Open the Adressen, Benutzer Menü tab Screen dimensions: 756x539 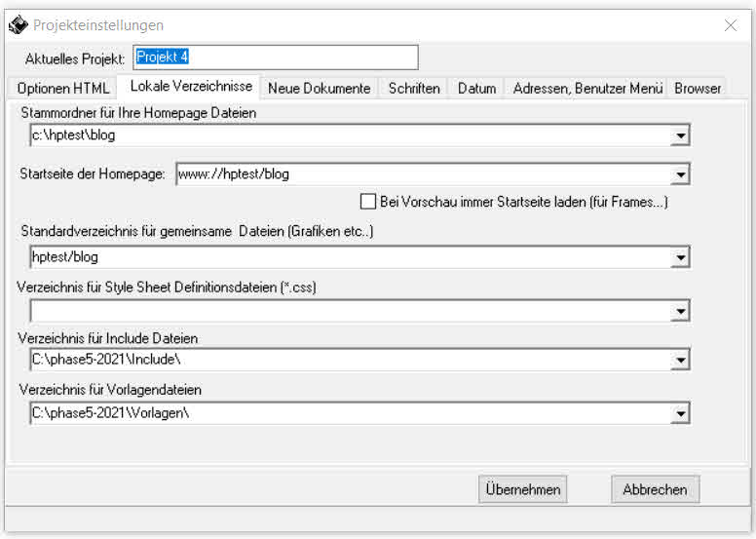(x=587, y=88)
